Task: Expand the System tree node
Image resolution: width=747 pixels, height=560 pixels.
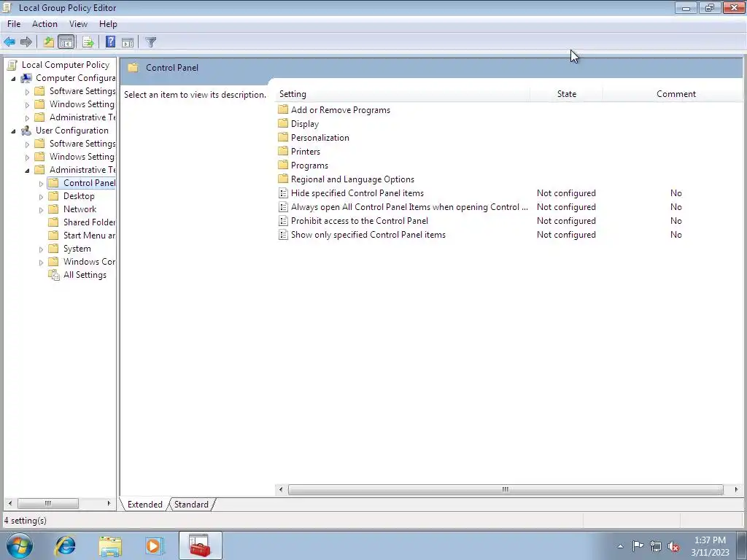Action: coord(41,249)
